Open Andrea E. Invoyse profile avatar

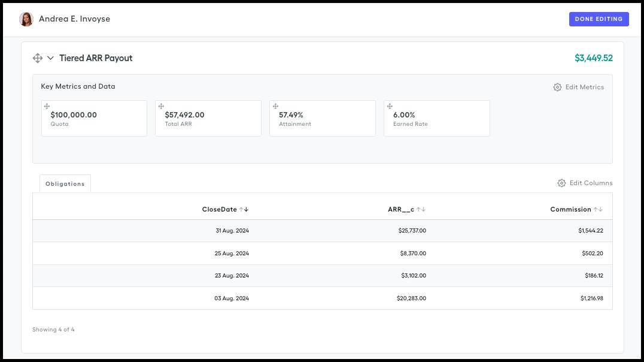[x=26, y=19]
